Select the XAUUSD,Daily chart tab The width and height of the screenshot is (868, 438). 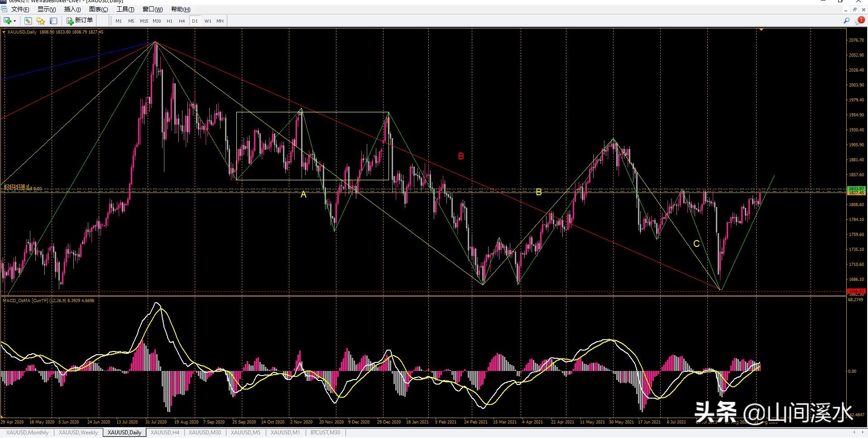click(125, 433)
